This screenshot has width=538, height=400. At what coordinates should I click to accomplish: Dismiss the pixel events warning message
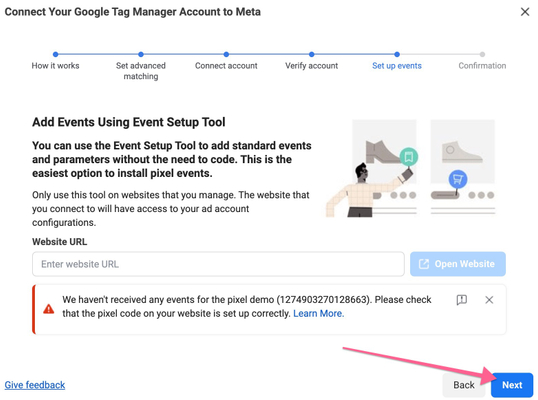pyautogui.click(x=489, y=300)
